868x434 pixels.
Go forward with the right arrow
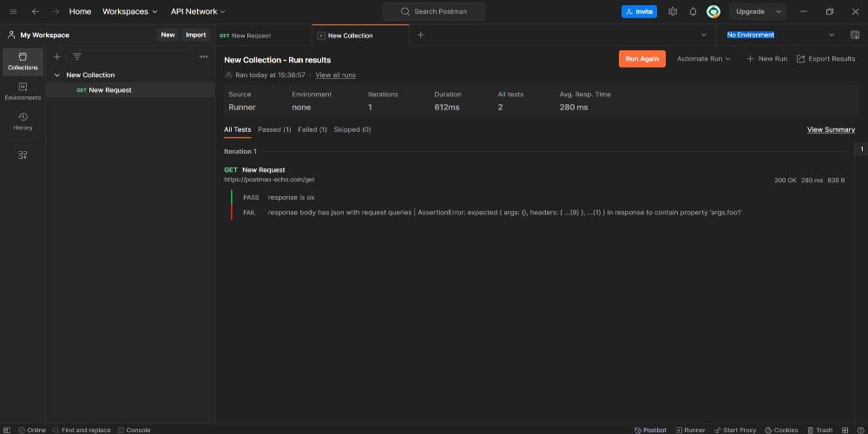coord(55,11)
